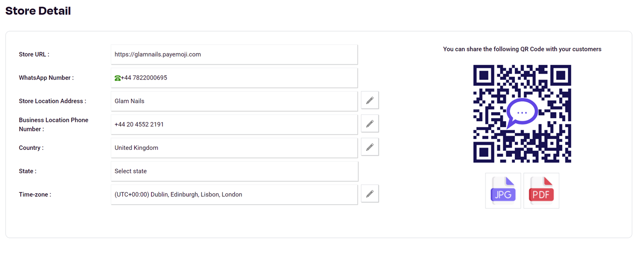Download QR code as PDF

pyautogui.click(x=541, y=191)
